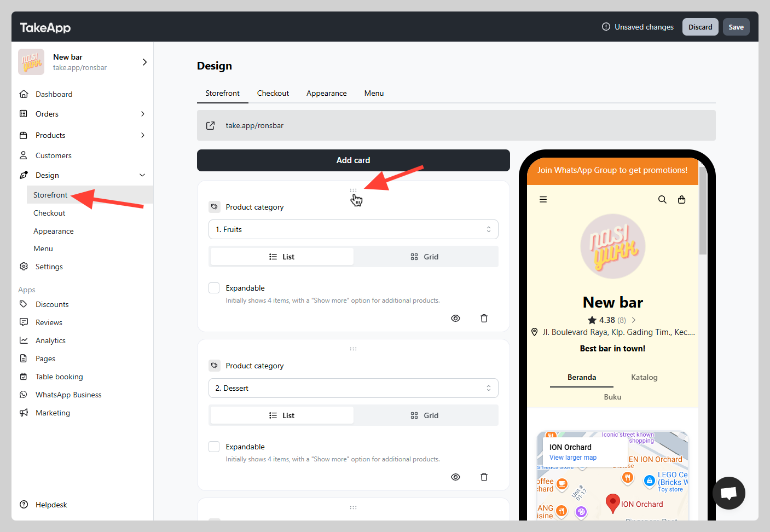Open the live chat bubble widget
Viewport: 770px width, 532px height.
[x=729, y=493]
